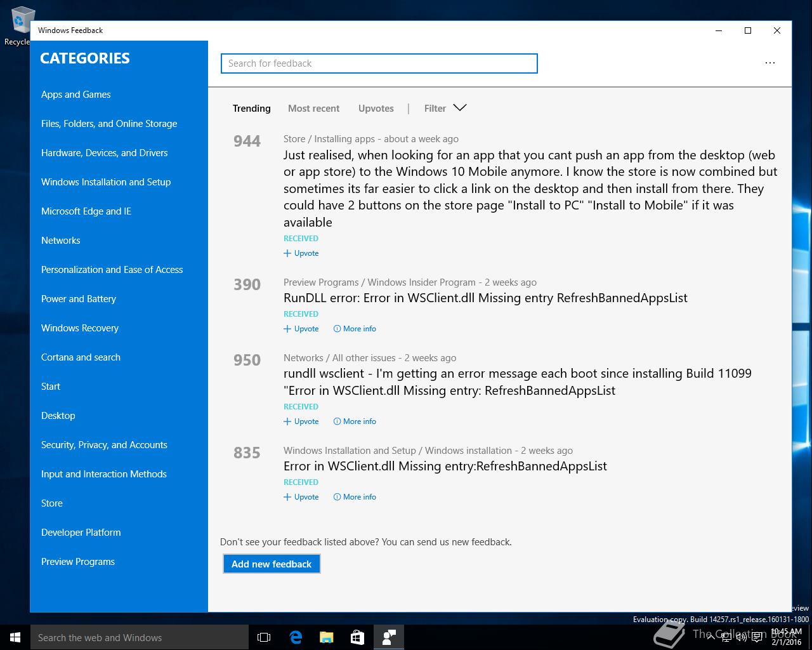This screenshot has width=812, height=650.
Task: Open Security, Privacy, and Accounts category
Action: (104, 445)
